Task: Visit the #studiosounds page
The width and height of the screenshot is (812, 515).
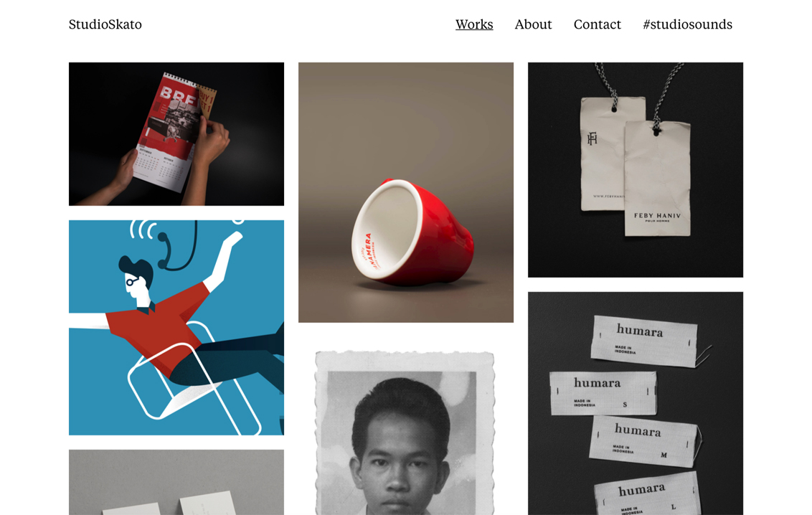Action: (687, 24)
